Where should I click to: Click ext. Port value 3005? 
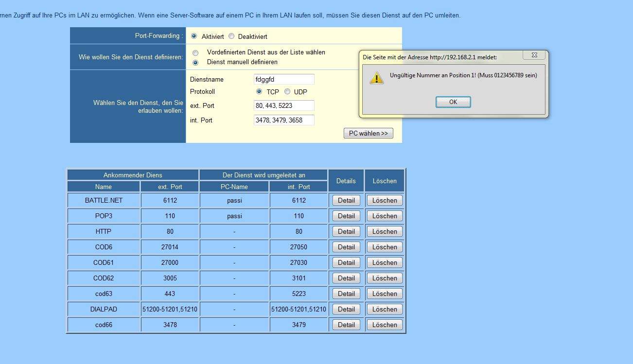(170, 278)
